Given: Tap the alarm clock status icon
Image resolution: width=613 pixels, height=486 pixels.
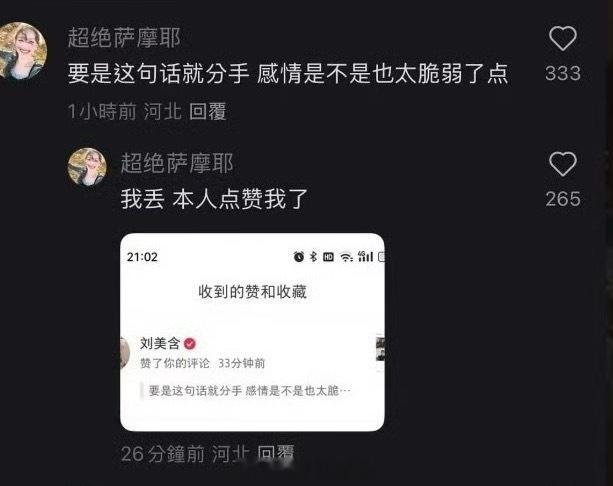Looking at the screenshot, I should click(299, 256).
